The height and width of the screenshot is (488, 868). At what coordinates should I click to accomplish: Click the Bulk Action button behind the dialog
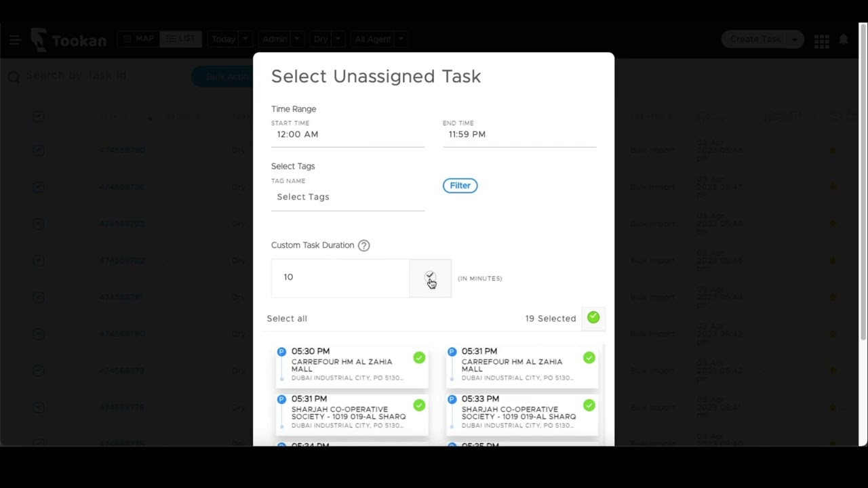click(x=222, y=77)
